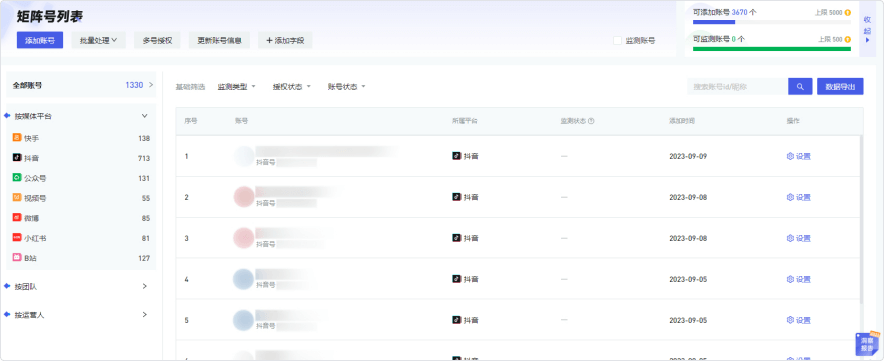Click the table vertical scrollbar
The width and height of the screenshot is (884, 361).
coord(860,220)
